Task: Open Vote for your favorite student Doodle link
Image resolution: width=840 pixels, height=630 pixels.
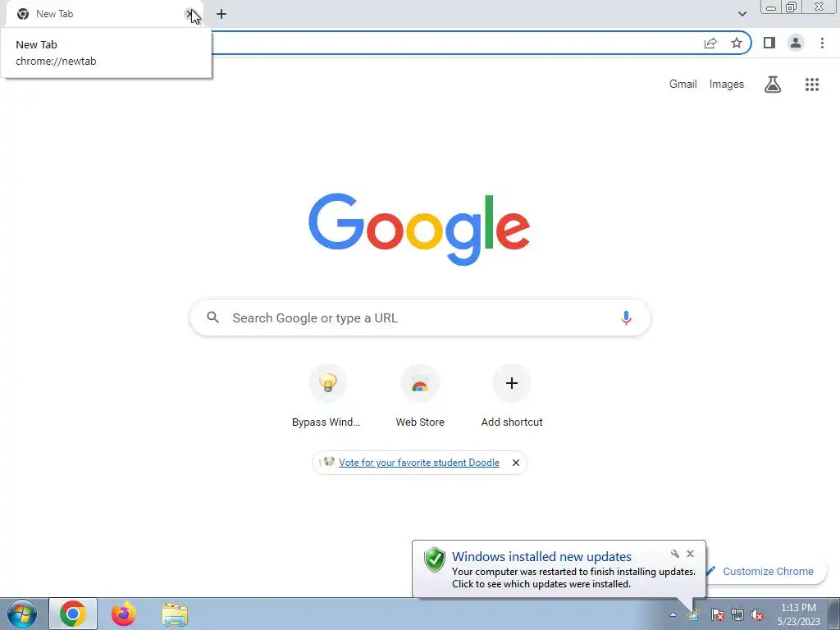Action: click(419, 463)
